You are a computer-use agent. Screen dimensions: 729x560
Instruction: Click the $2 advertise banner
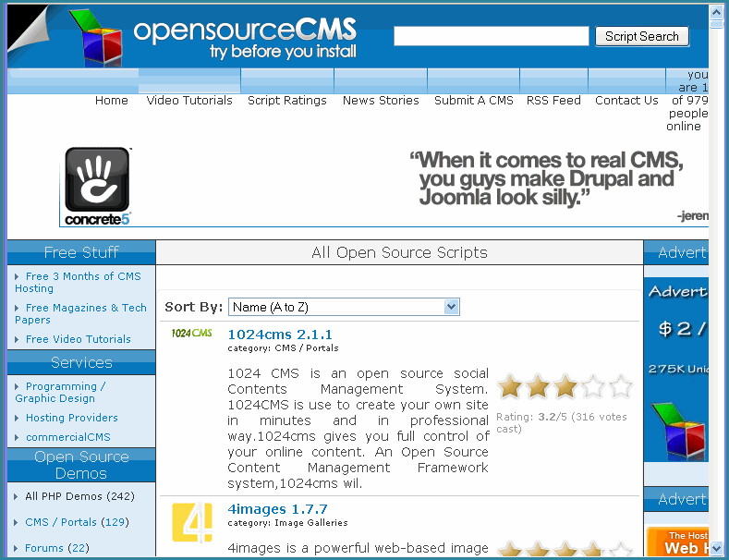tap(676, 370)
